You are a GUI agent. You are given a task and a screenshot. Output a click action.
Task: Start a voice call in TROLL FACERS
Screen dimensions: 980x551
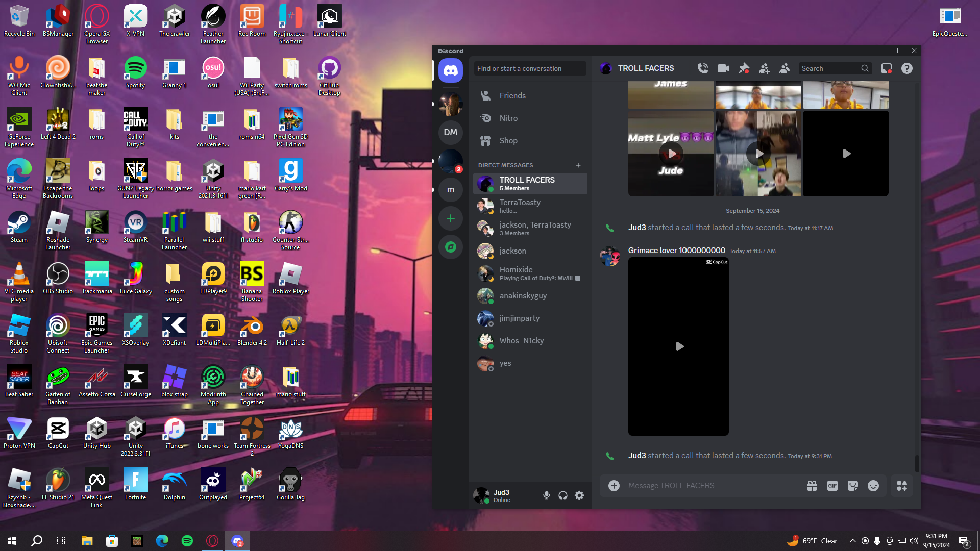click(x=703, y=68)
